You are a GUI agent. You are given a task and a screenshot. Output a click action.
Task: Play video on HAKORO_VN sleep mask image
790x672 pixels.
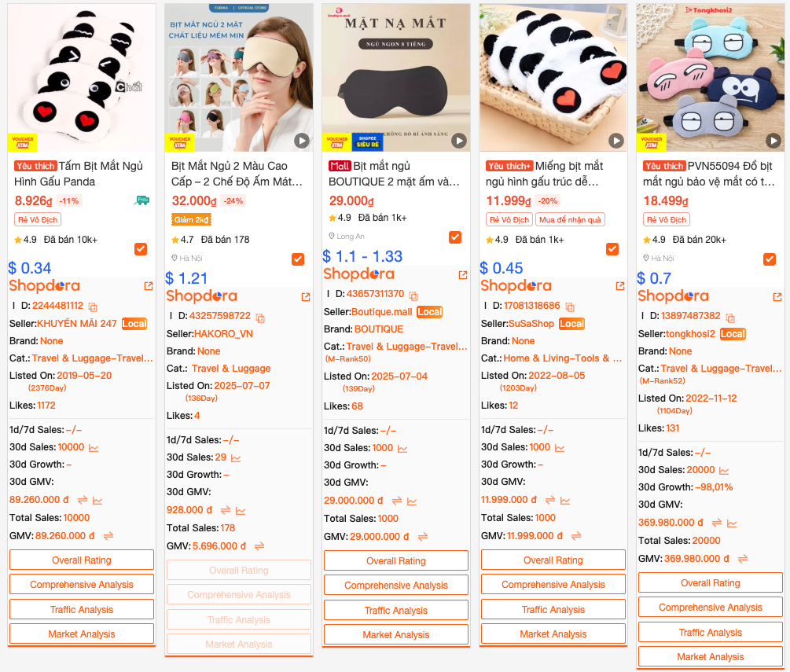[x=301, y=141]
